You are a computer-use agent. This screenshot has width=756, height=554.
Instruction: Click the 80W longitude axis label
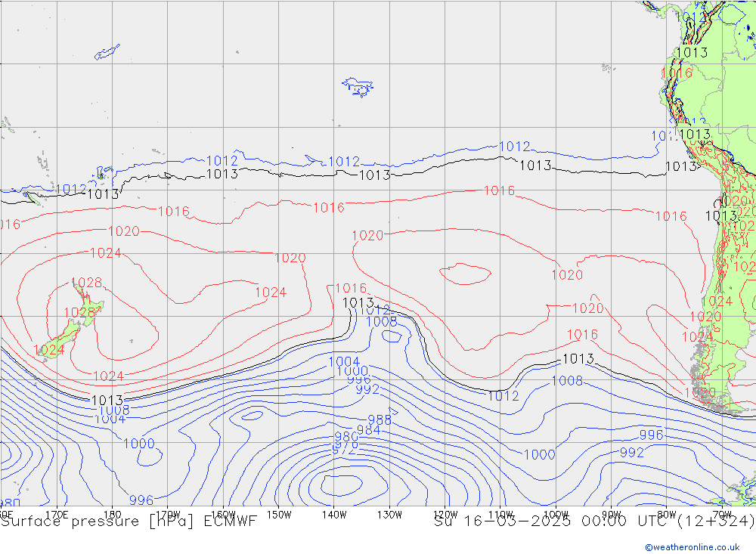click(667, 515)
